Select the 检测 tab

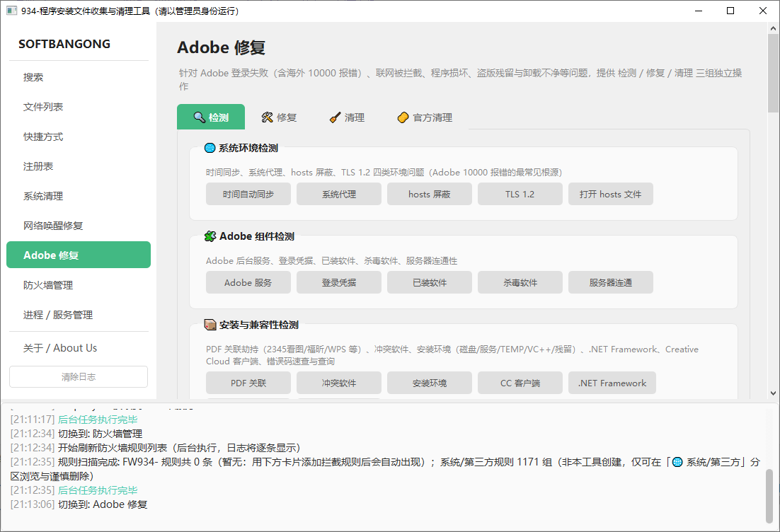[x=211, y=117]
